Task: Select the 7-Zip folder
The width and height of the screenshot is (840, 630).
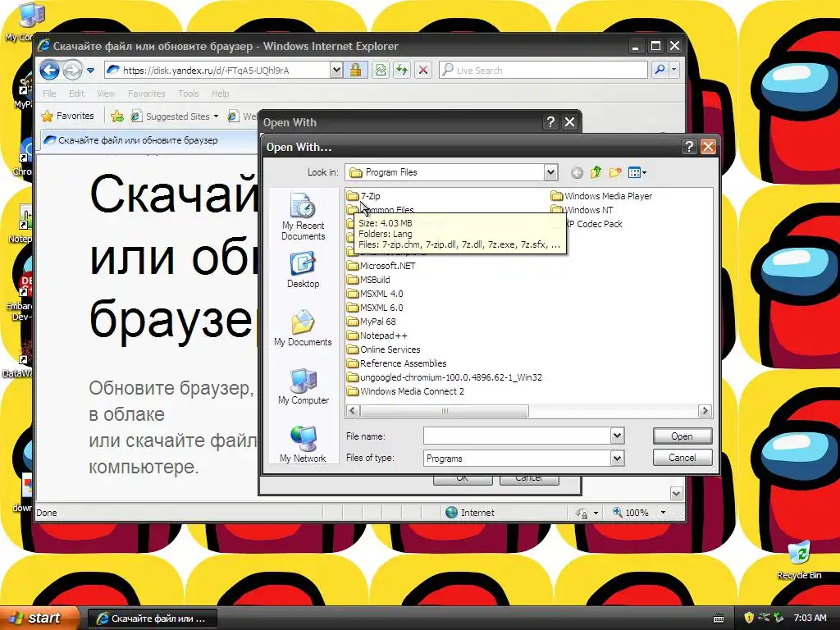Action: click(363, 196)
